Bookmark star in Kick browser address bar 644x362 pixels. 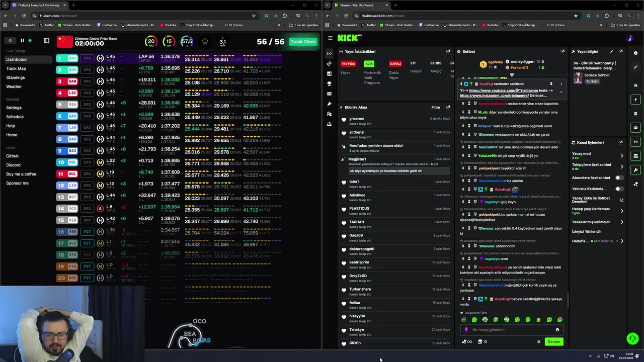click(576, 16)
